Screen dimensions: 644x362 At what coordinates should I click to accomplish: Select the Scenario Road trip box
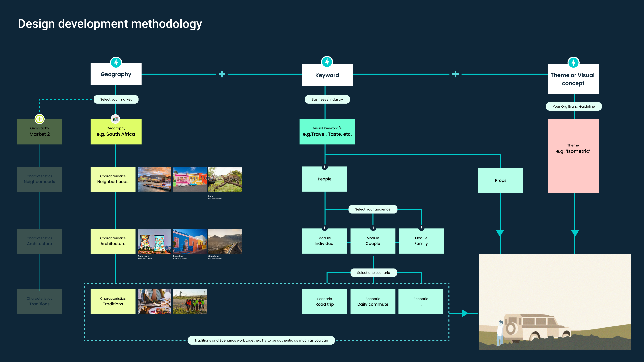click(325, 301)
